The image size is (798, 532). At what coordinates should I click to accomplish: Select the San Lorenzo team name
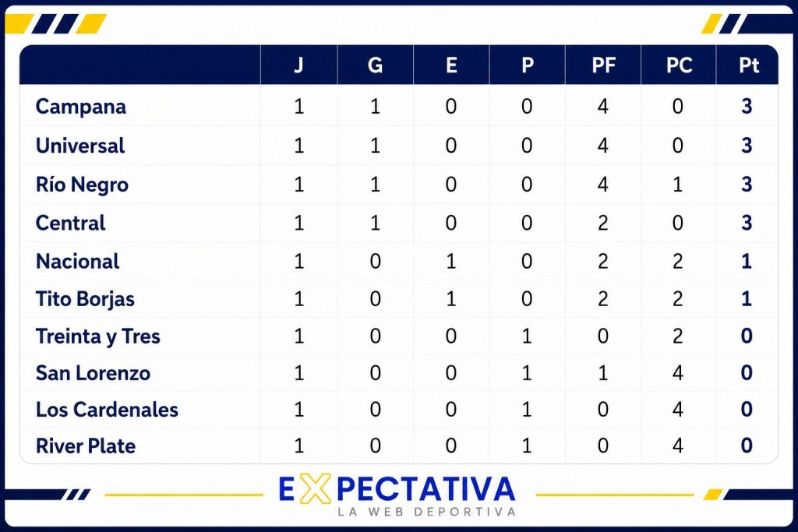tap(94, 373)
